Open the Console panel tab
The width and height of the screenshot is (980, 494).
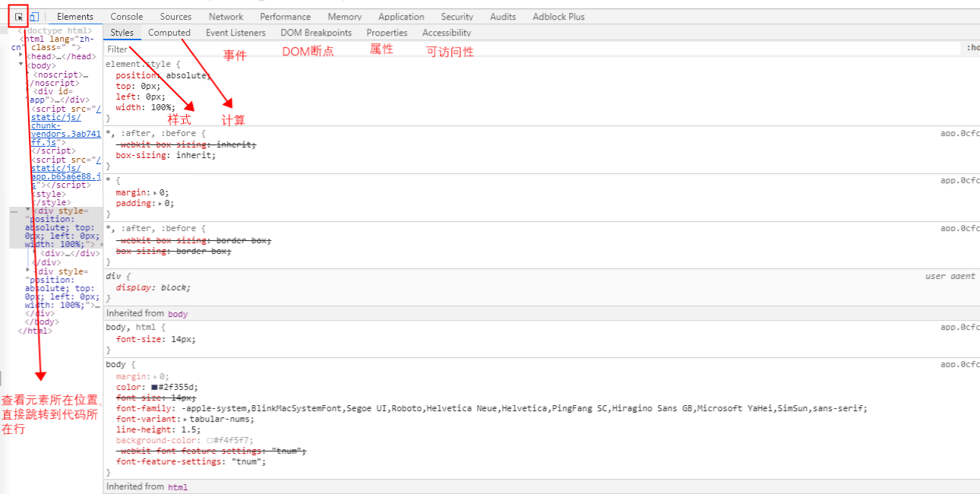(126, 17)
